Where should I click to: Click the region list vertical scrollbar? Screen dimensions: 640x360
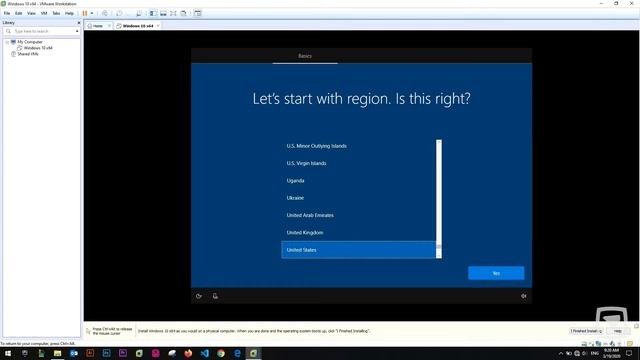pos(439,199)
